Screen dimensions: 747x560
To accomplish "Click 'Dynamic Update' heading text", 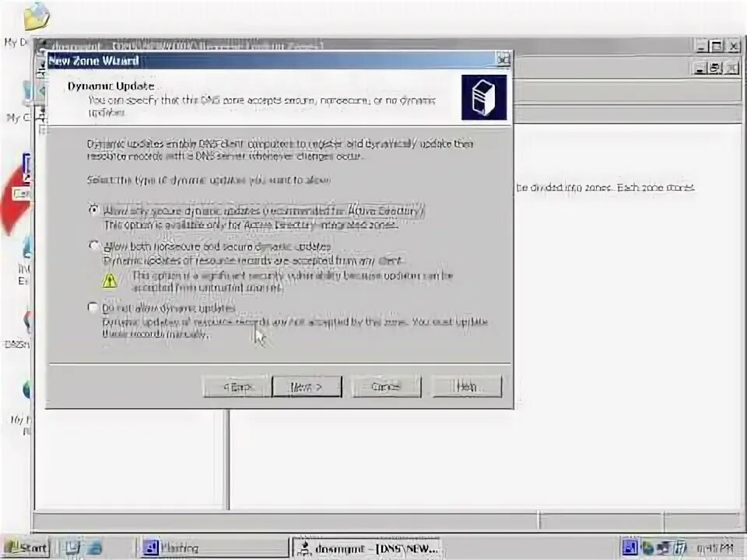I will [x=110, y=86].
